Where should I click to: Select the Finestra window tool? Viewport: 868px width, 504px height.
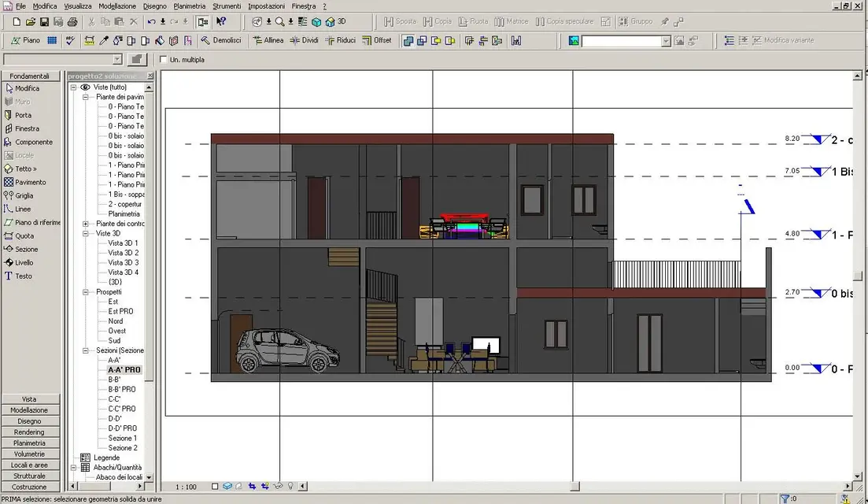tap(21, 128)
